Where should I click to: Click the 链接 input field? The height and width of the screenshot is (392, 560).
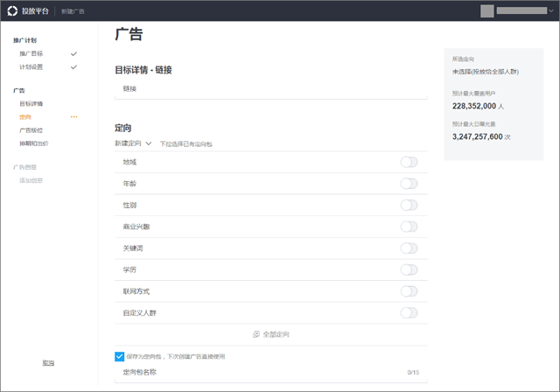coord(271,88)
